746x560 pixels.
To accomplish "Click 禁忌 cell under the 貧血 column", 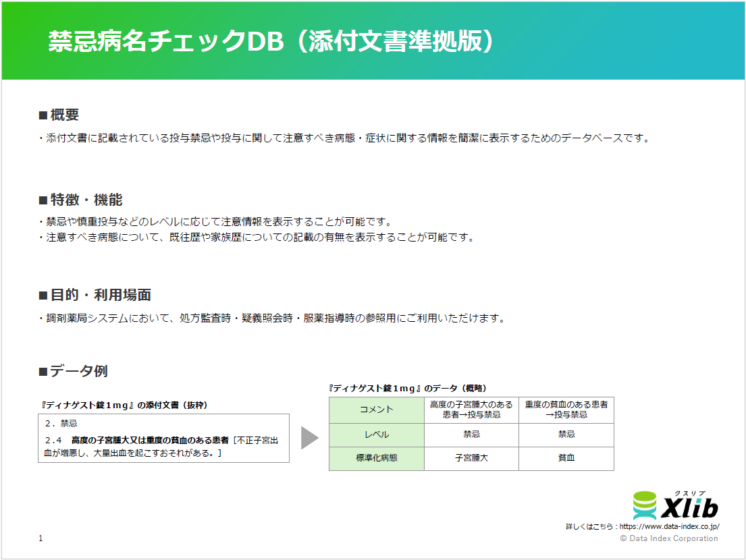I will (x=566, y=435).
